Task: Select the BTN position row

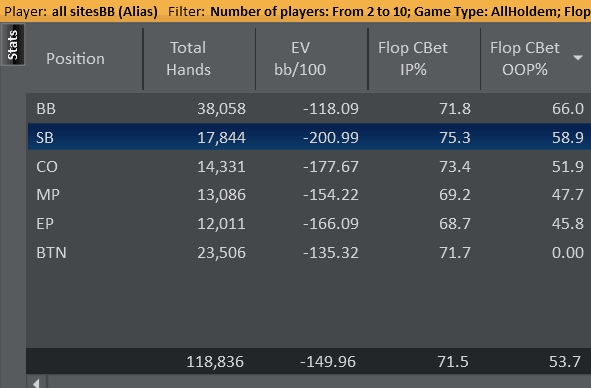Action: coord(309,252)
